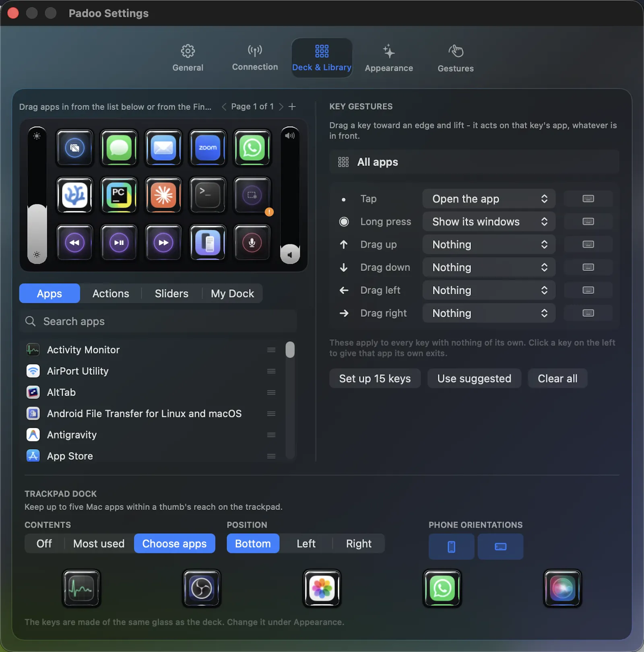
Task: Select the WhatsApp key in the deck grid
Action: 252,148
